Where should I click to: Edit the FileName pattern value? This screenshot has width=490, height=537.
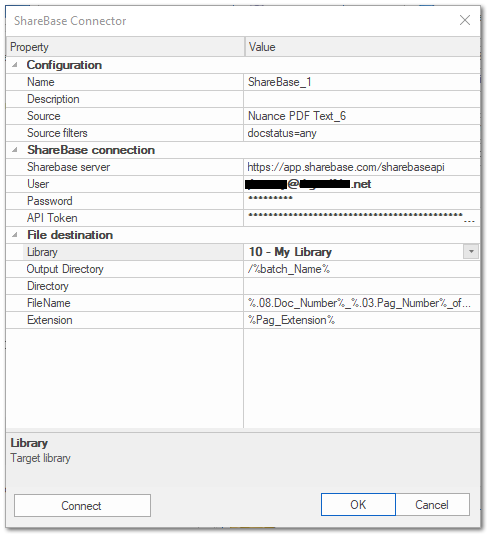point(362,303)
